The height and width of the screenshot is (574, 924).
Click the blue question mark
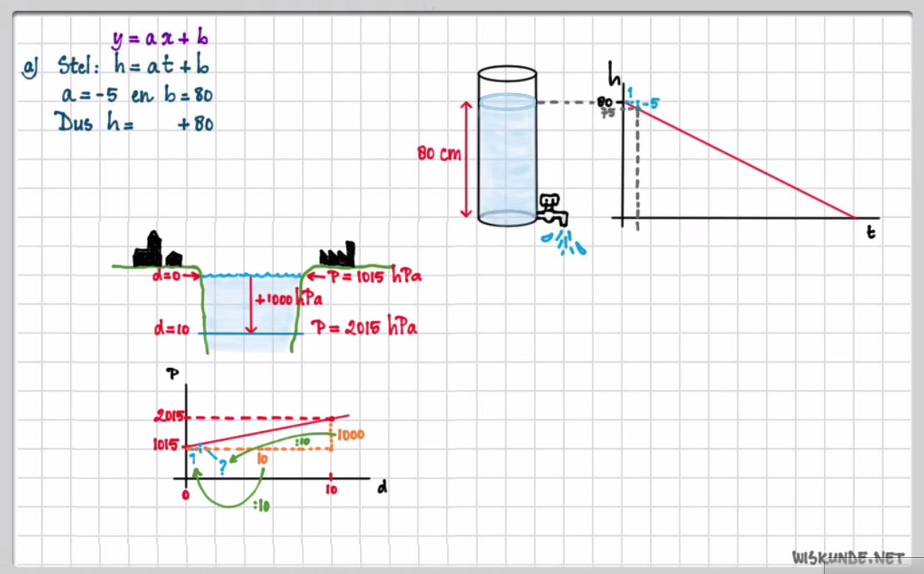pyautogui.click(x=222, y=467)
